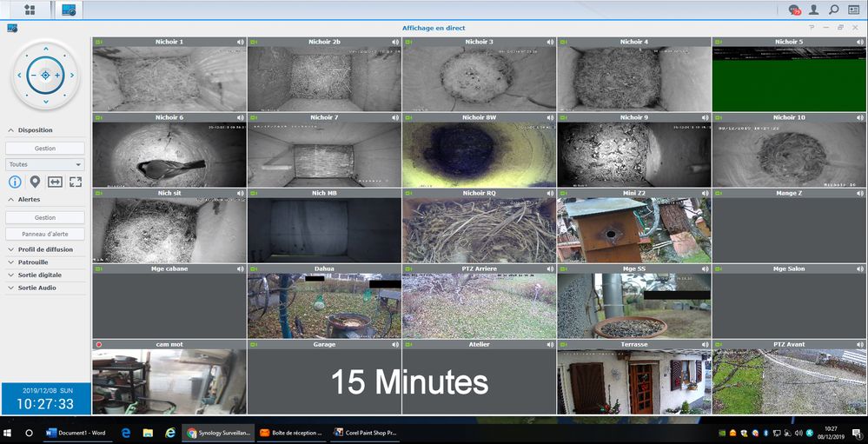Open the Synology main menu grid icon
868x444 pixels.
[30, 10]
